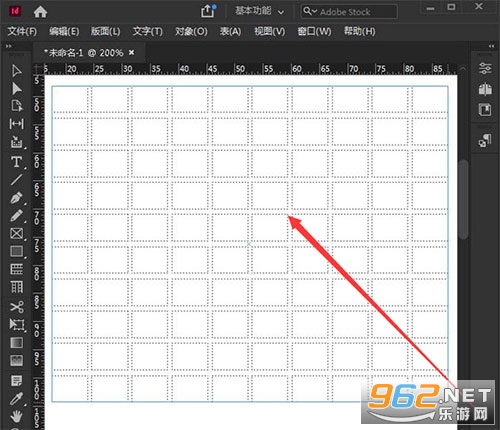Select the Hand tool
This screenshot has width=500, height=430.
(x=16, y=417)
